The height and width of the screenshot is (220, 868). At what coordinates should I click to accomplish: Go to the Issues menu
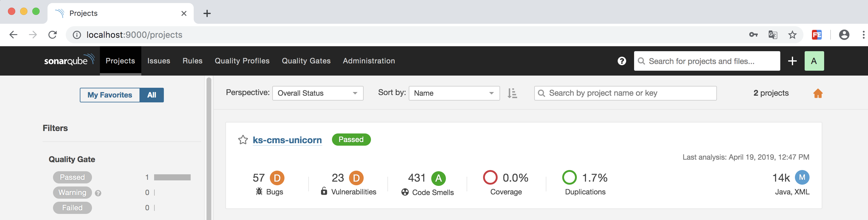(x=158, y=61)
